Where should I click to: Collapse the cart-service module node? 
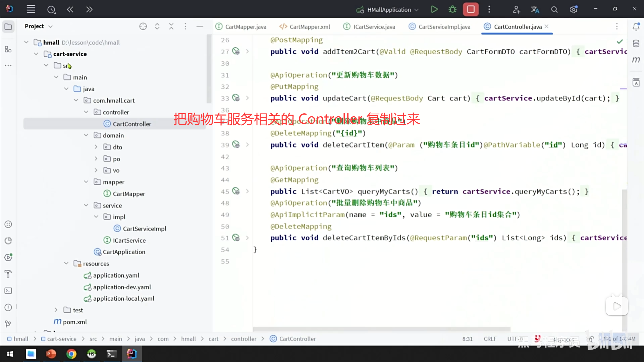pos(36,54)
